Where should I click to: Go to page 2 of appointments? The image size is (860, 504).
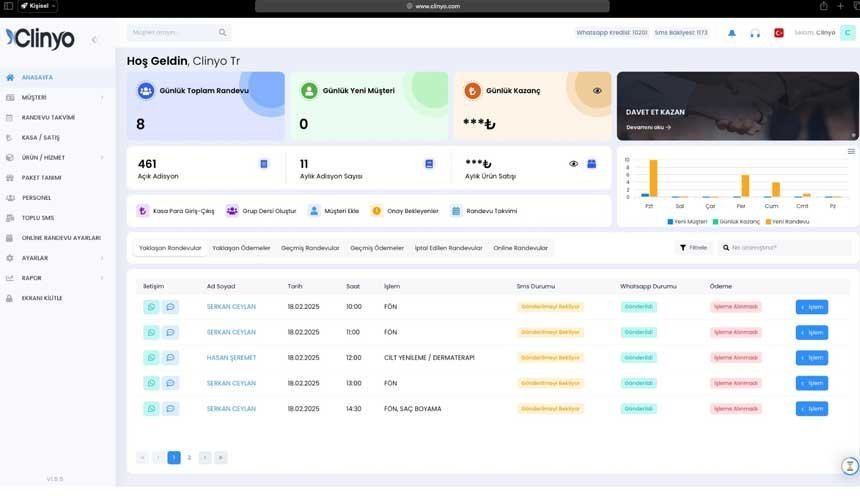(189, 457)
